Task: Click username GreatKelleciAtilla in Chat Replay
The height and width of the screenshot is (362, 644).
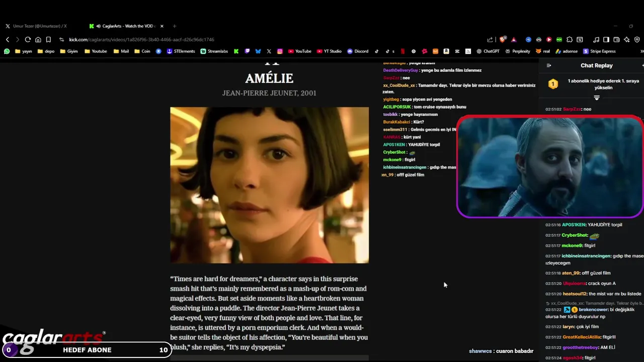Action: coord(582,337)
